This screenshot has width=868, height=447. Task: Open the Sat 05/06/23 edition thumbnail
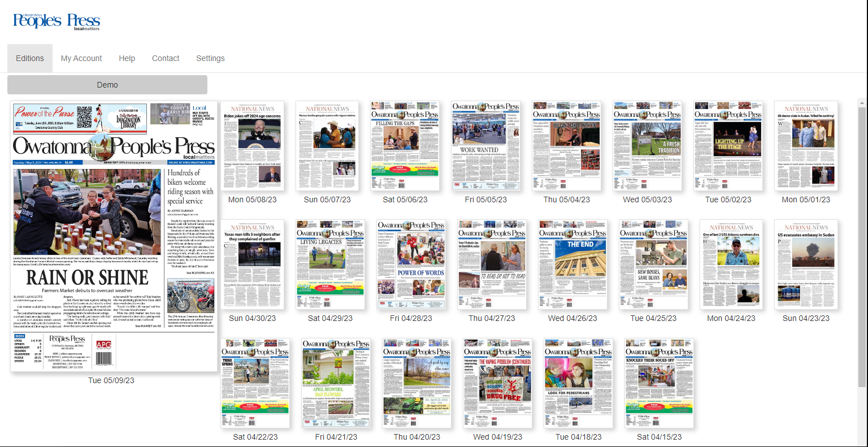point(405,146)
